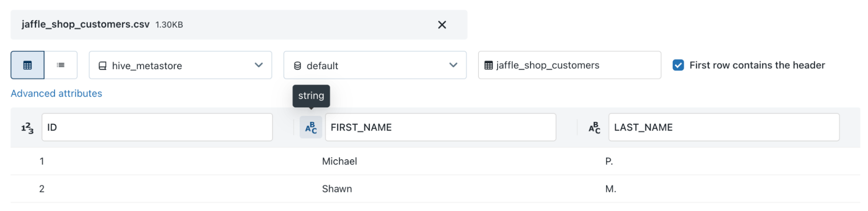Select the Shawn cell in second row

(337, 189)
